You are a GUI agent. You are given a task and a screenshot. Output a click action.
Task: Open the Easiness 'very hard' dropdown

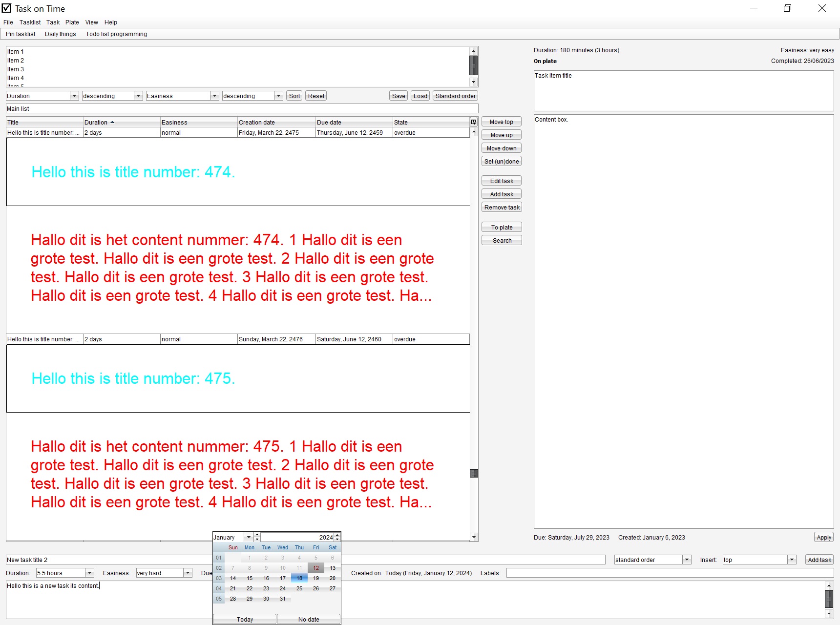click(x=188, y=573)
